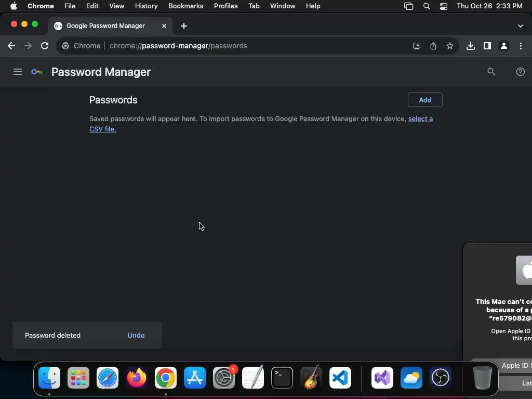Open the Weather app from the Dock
The image size is (532, 399).
point(411,377)
